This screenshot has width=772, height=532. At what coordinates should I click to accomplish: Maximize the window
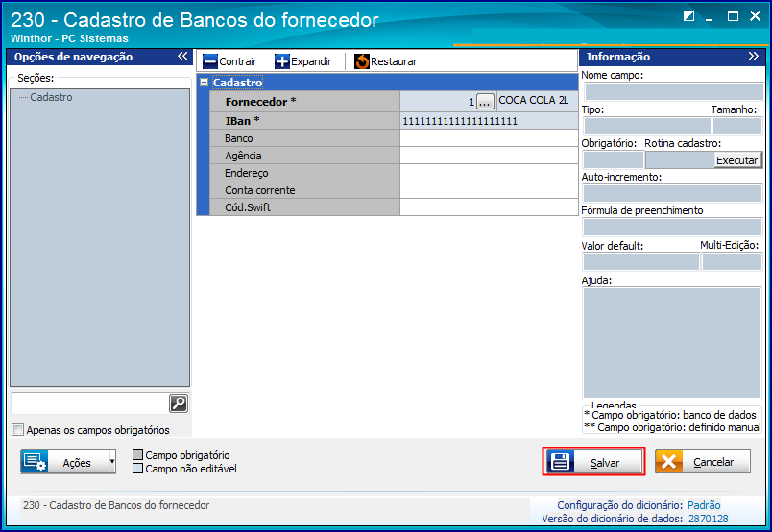pos(733,16)
